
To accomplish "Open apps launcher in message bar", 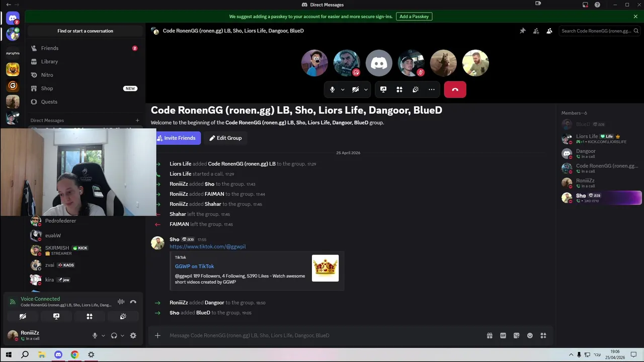I will tap(543, 335).
